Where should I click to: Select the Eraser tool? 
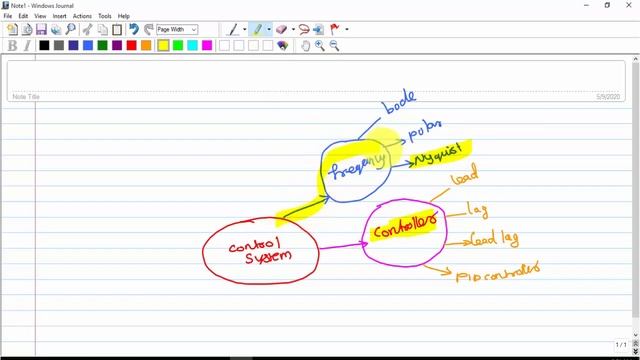coord(282,29)
